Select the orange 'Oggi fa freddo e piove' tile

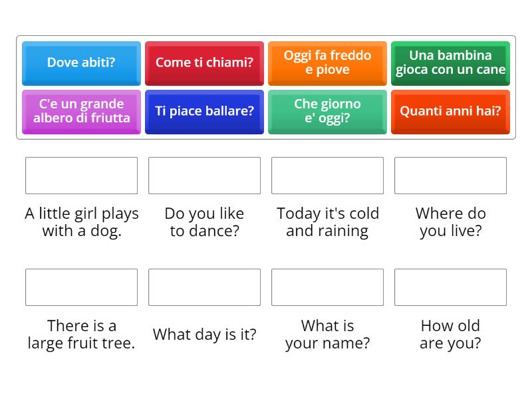327,63
